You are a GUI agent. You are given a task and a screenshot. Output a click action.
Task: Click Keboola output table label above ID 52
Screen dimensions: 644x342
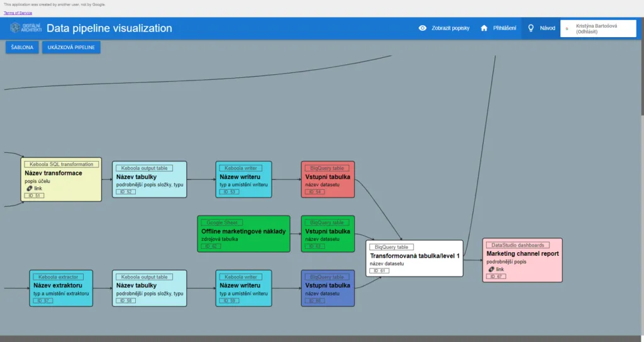144,168
